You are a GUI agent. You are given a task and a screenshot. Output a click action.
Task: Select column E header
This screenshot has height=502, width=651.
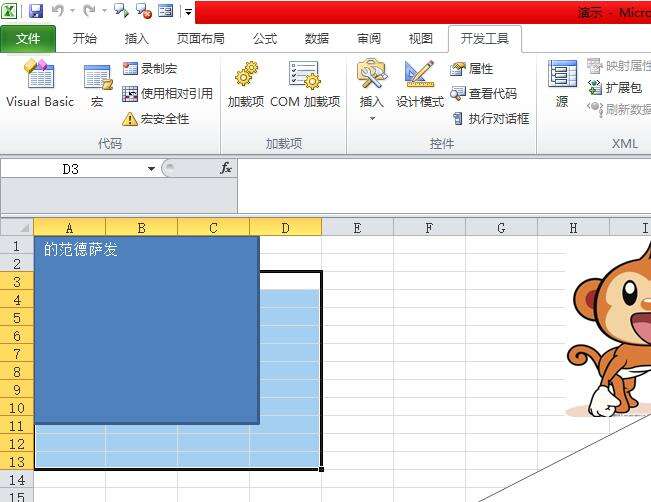click(357, 228)
